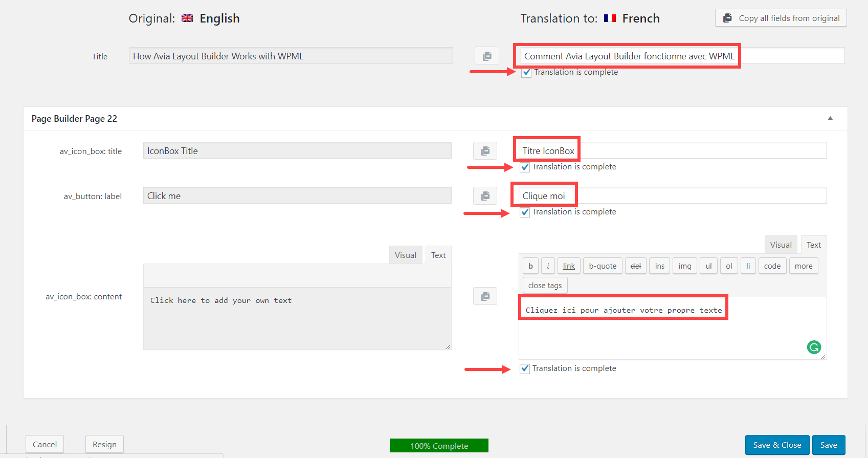This screenshot has width=868, height=458.
Task: Switch original editor to Visual tab
Action: click(406, 255)
